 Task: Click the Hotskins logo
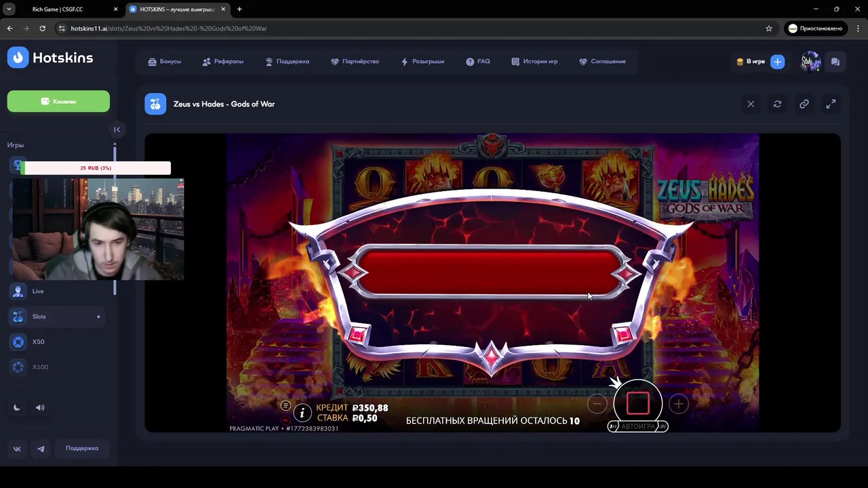[x=50, y=58]
